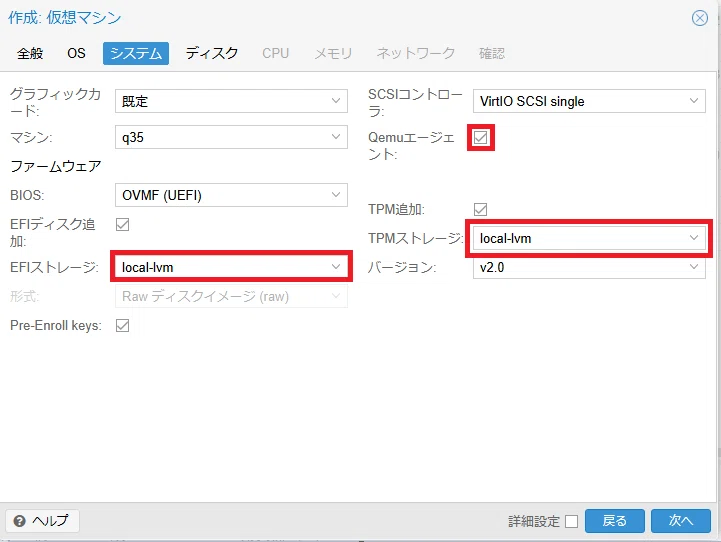Click the BIOS label
The image size is (721, 542).
(27, 195)
